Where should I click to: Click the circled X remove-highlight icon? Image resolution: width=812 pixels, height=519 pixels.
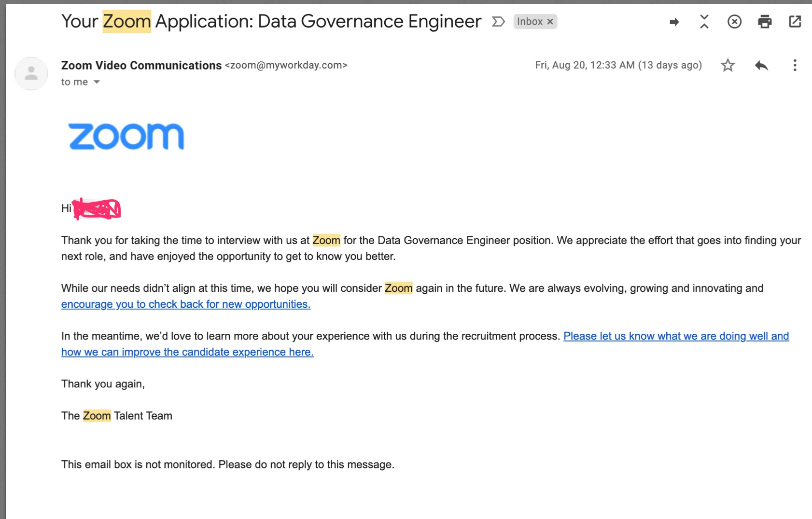tap(734, 22)
